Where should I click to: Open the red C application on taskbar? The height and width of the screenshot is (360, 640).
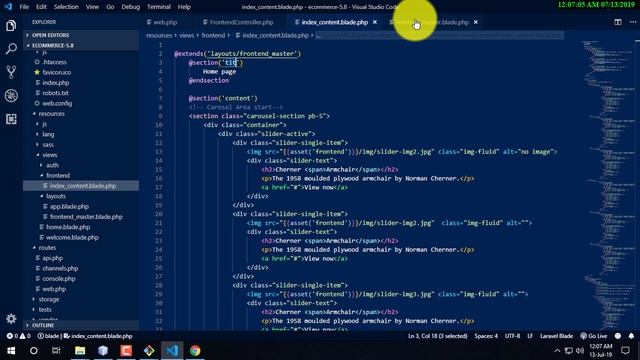pyautogui.click(x=126, y=351)
